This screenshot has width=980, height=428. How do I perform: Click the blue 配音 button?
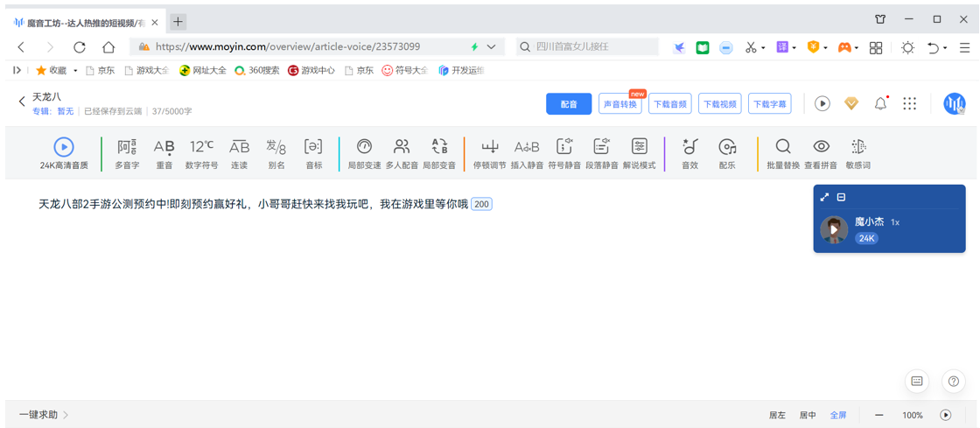[569, 104]
